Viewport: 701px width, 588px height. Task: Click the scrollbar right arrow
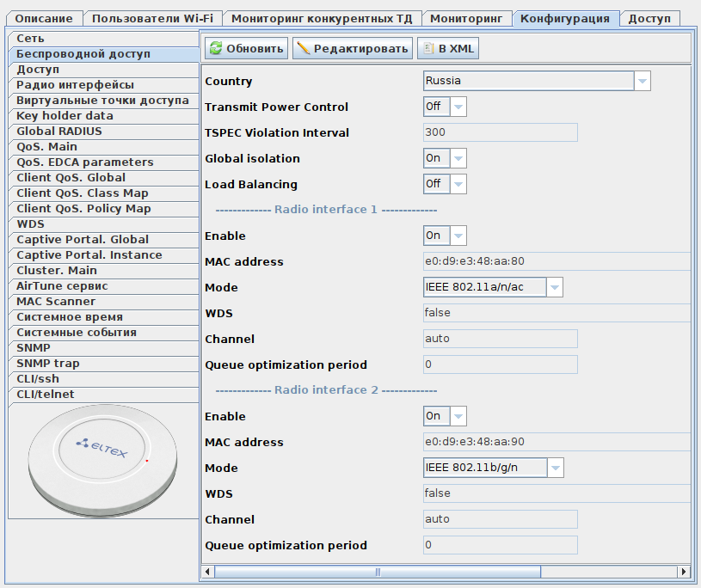684,572
